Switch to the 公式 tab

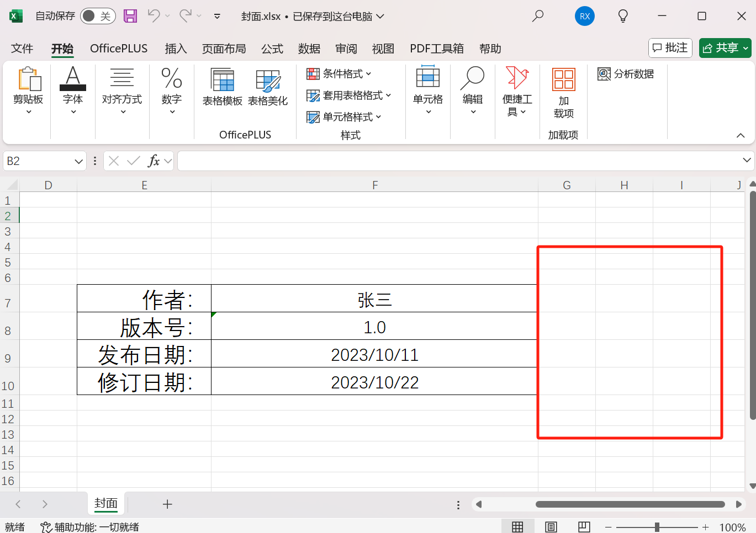click(272, 49)
